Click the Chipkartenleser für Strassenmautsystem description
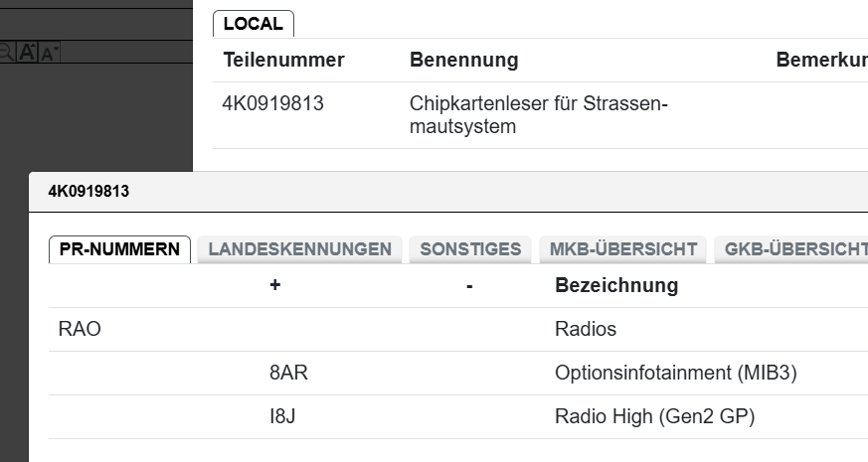Viewport: 868px width, 462px height. (537, 115)
